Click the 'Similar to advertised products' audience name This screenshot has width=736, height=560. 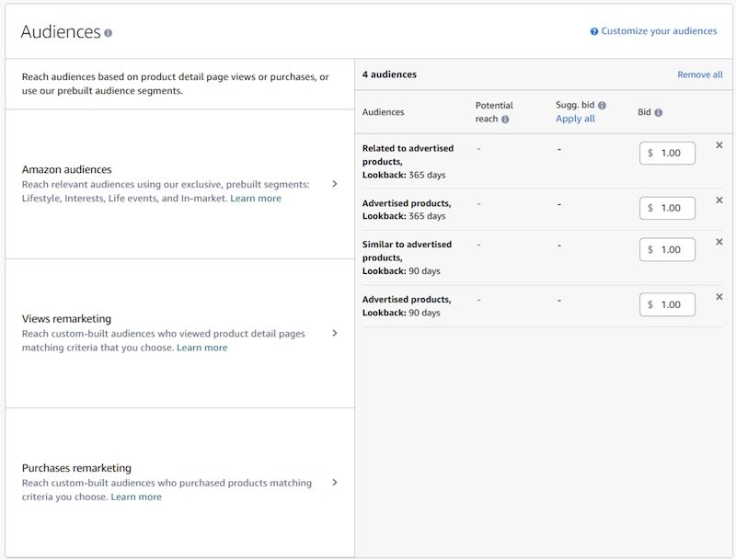pos(407,251)
